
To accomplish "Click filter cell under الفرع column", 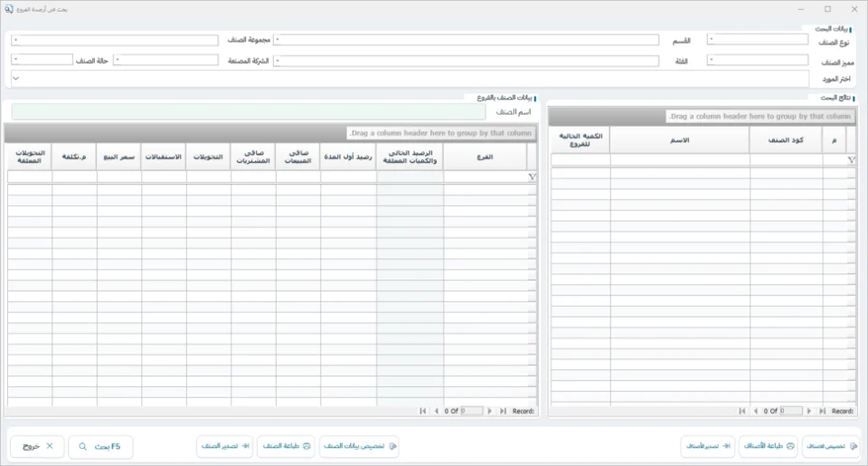I will click(x=485, y=176).
